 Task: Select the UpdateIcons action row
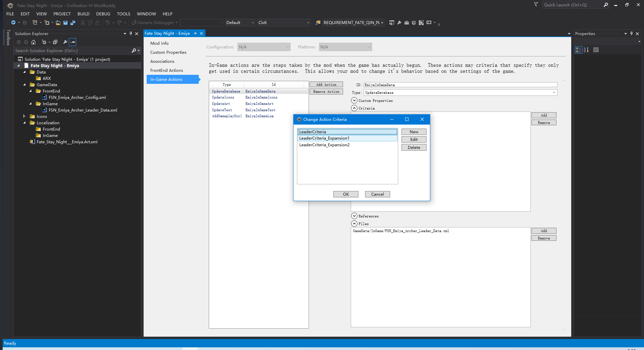[x=259, y=98]
